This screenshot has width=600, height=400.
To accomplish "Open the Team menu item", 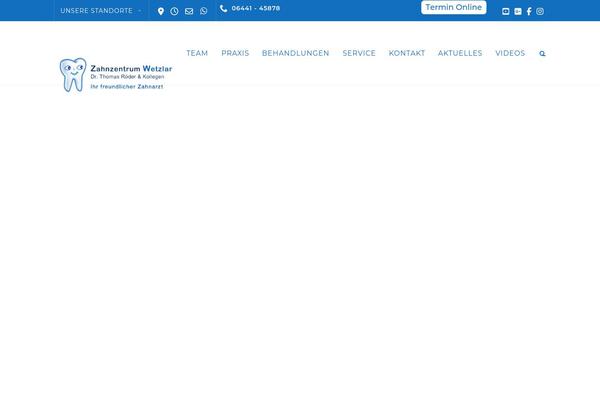I will pos(197,53).
